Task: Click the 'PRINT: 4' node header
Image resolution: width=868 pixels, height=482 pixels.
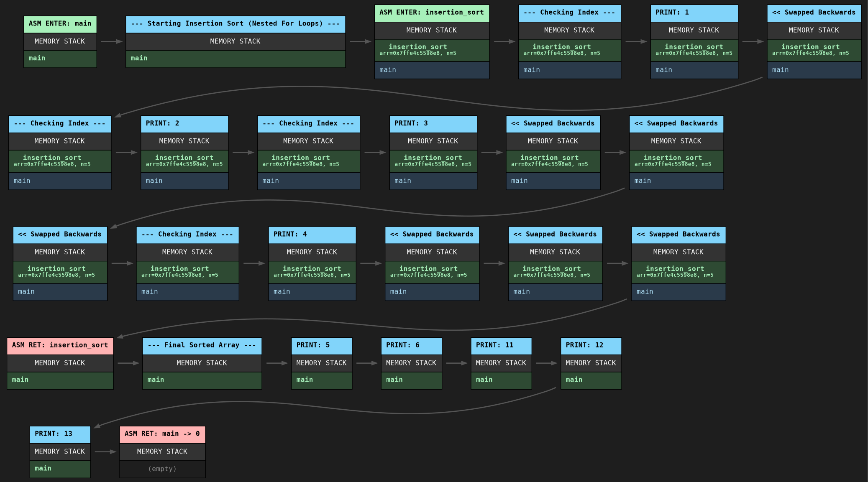Action: click(312, 235)
